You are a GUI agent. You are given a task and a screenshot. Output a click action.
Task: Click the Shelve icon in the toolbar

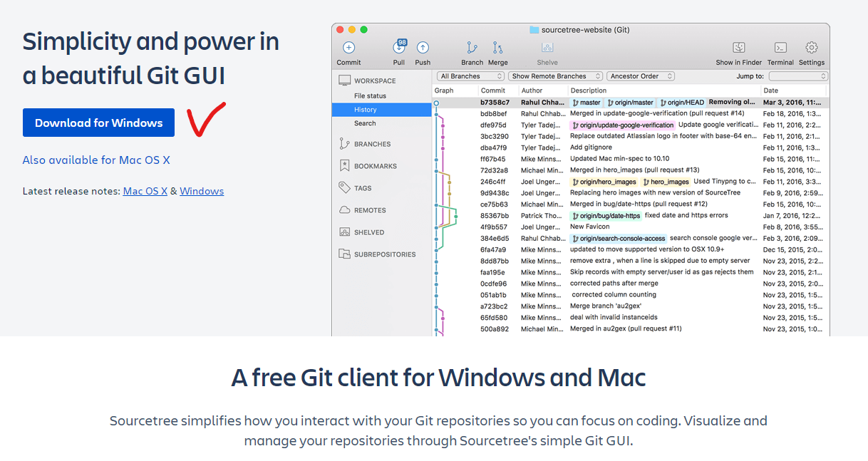point(547,48)
